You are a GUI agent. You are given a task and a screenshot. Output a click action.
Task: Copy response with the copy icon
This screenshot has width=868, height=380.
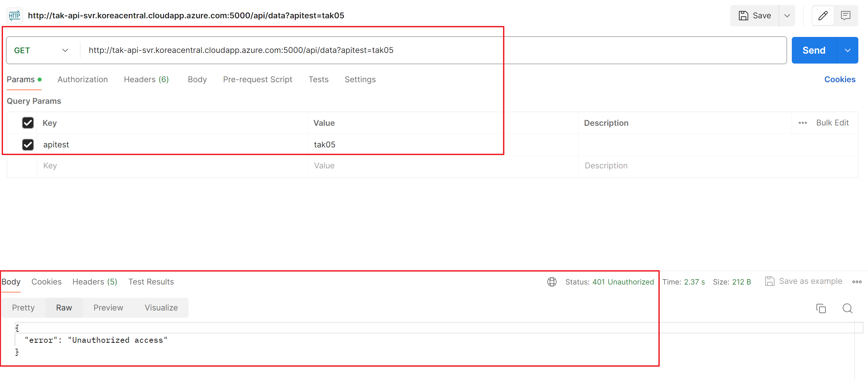(x=821, y=308)
